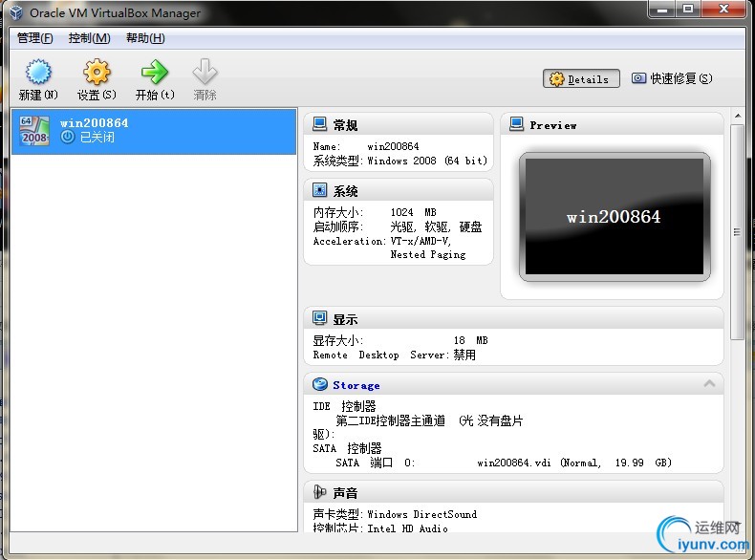Click the Storage disk icon
Screen dimensions: 755x560
pyautogui.click(x=320, y=384)
